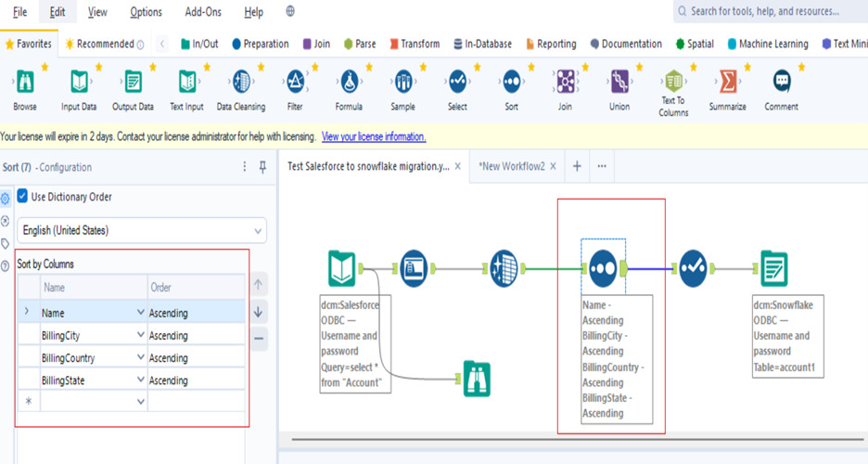This screenshot has height=464, width=868.
Task: Select the Summarize tool icon
Action: [728, 83]
